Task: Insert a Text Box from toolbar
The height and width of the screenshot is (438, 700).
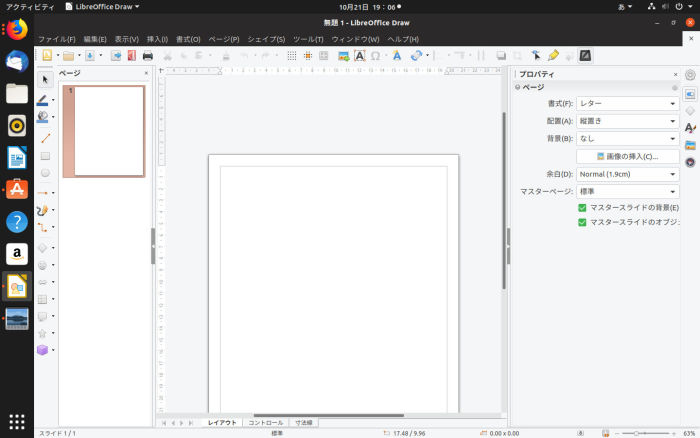Action: [359, 56]
